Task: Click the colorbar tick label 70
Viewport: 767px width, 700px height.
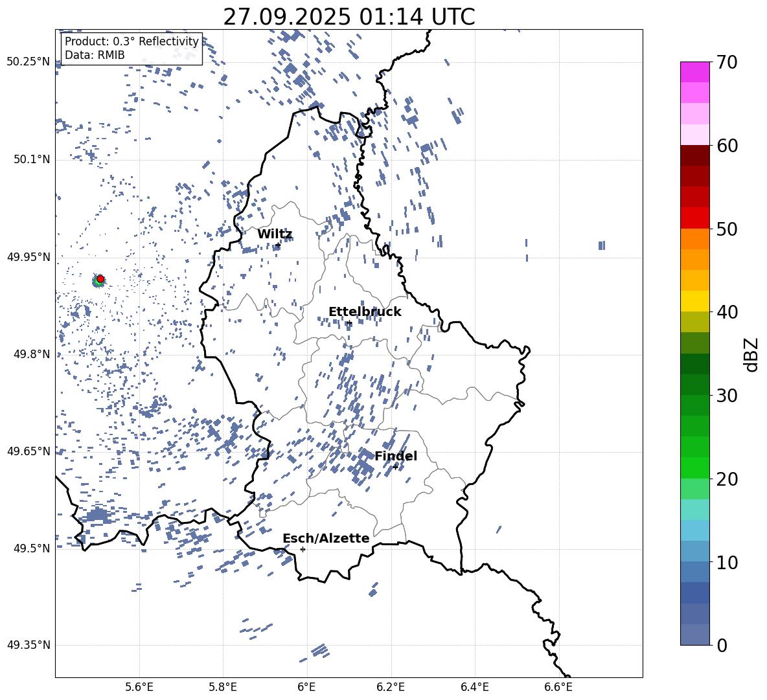Action: pyautogui.click(x=727, y=62)
